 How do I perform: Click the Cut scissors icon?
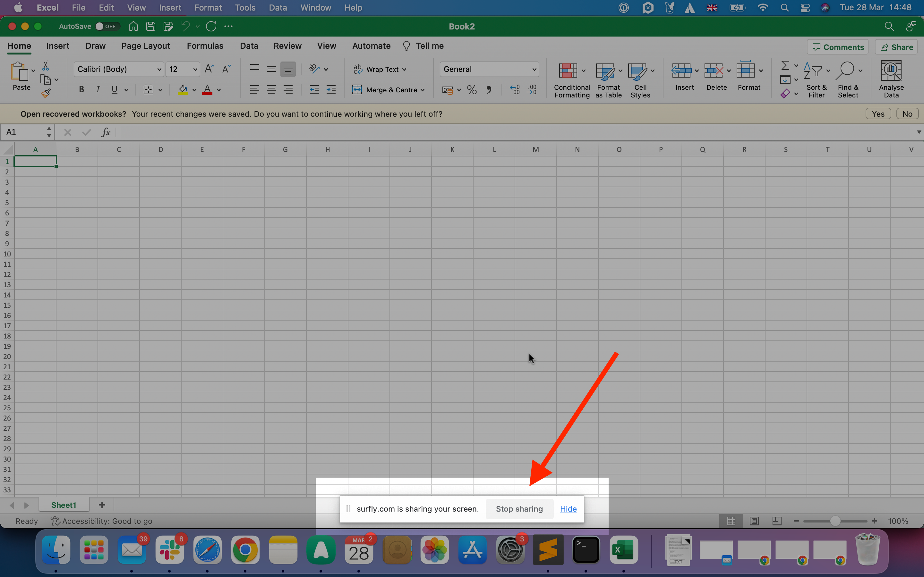tap(46, 66)
